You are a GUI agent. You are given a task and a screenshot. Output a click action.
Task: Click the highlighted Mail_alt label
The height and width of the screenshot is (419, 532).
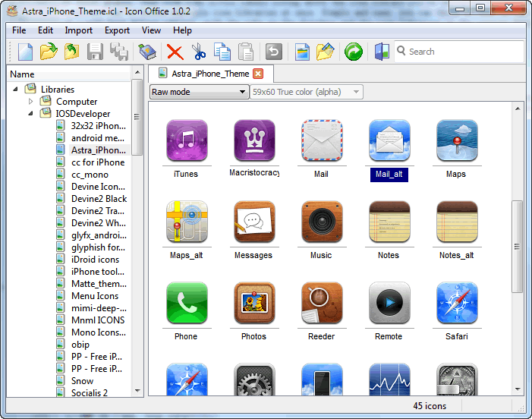389,175
